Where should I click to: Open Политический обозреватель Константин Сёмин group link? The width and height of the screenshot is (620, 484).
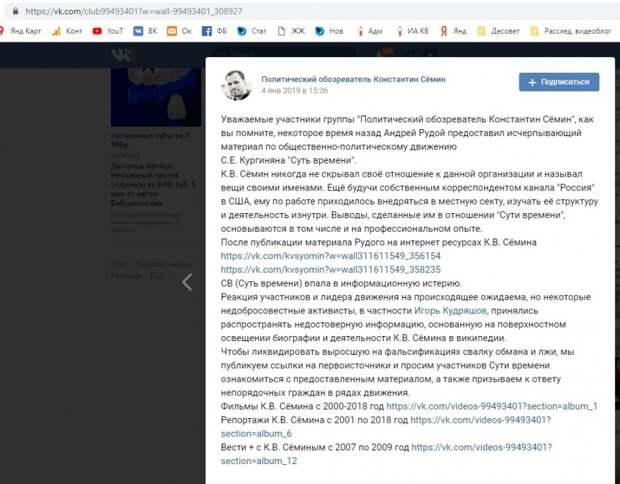click(353, 79)
